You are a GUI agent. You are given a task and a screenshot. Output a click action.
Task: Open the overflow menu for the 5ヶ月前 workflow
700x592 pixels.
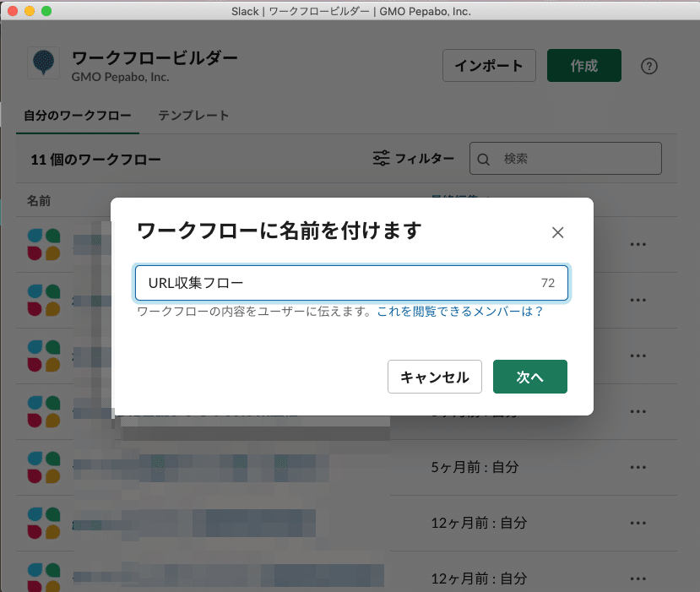638,467
